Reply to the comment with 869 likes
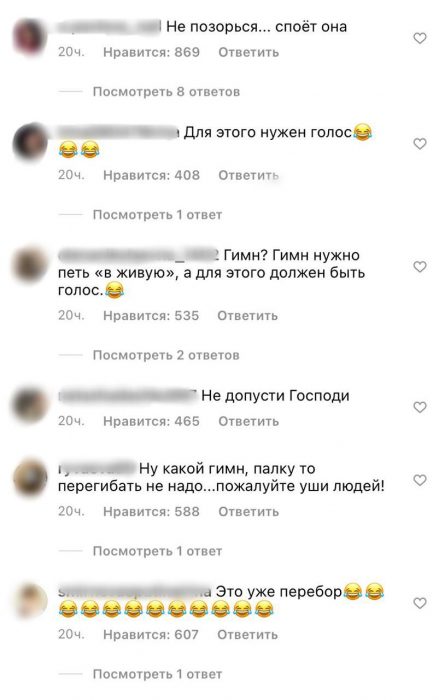The height and width of the screenshot is (700, 439). coord(248,53)
